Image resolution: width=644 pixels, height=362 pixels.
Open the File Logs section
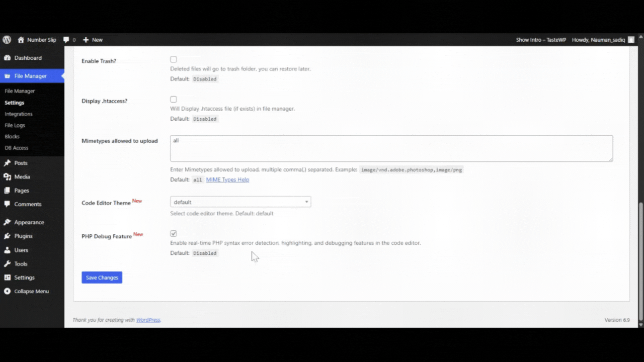15,125
